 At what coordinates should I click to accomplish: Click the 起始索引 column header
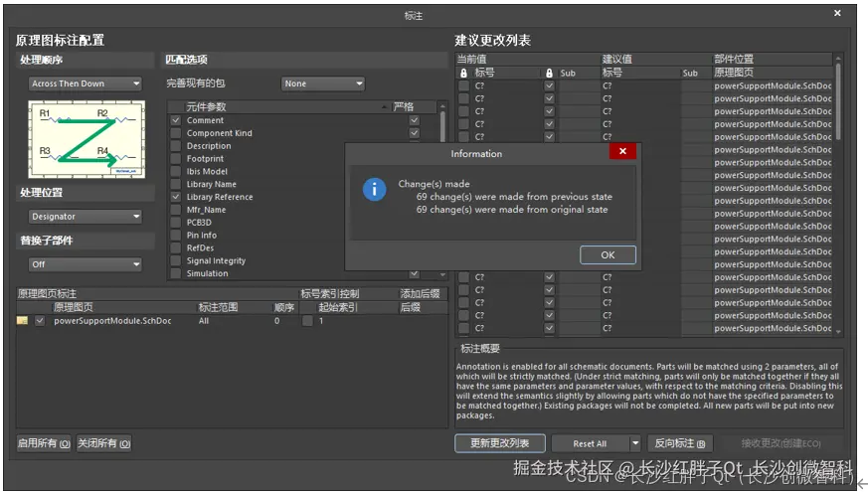338,307
